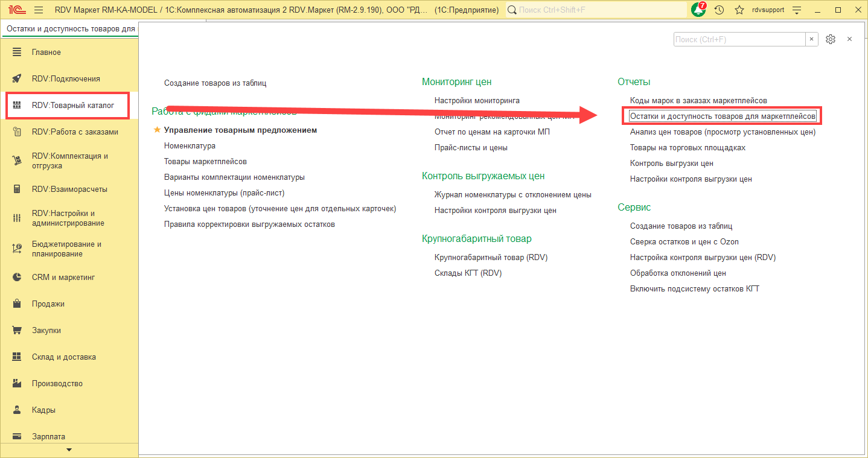The image size is (868, 458).
Task: Click the cart icon for Закупки
Action: [17, 330]
